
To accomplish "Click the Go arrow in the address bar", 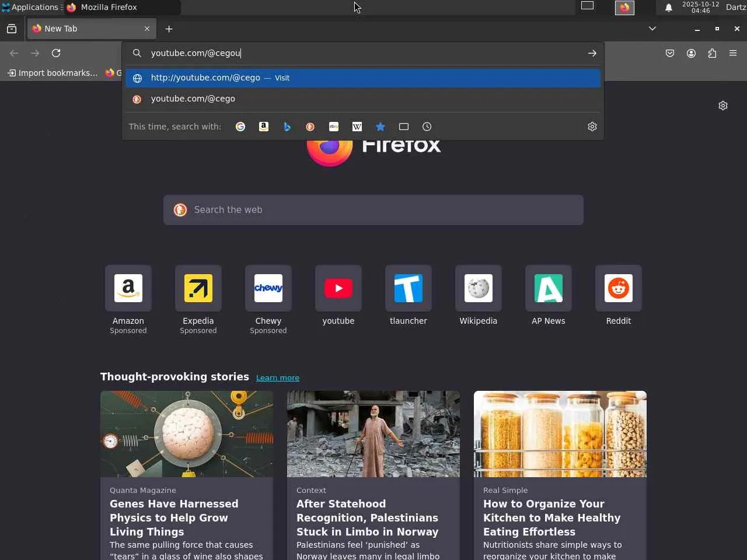I will [592, 53].
